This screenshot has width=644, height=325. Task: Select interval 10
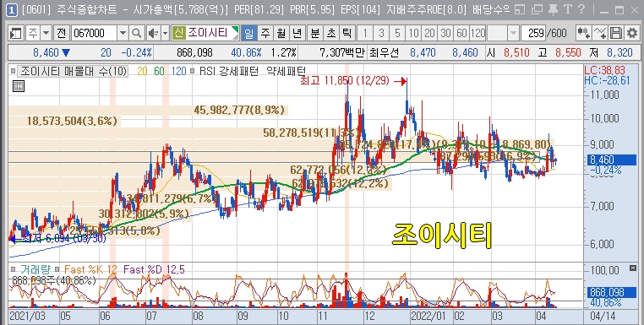click(x=413, y=33)
